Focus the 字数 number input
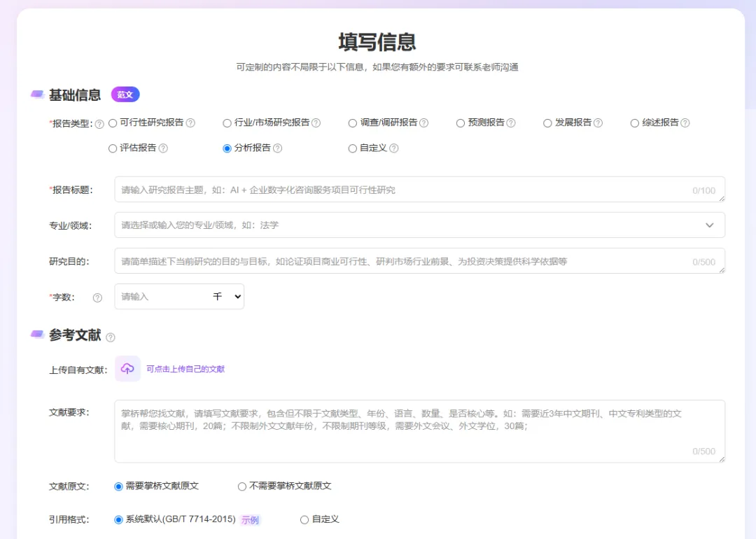The height and width of the screenshot is (539, 756). [162, 297]
